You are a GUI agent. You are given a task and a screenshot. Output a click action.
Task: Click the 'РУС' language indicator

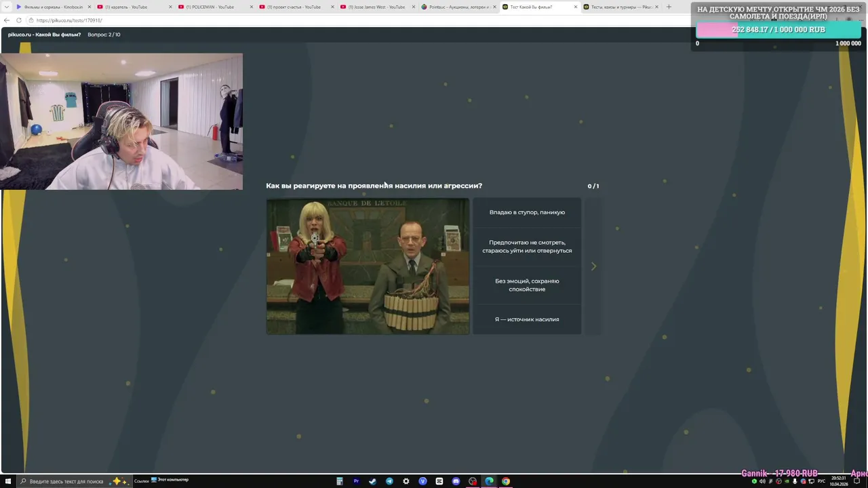821,481
